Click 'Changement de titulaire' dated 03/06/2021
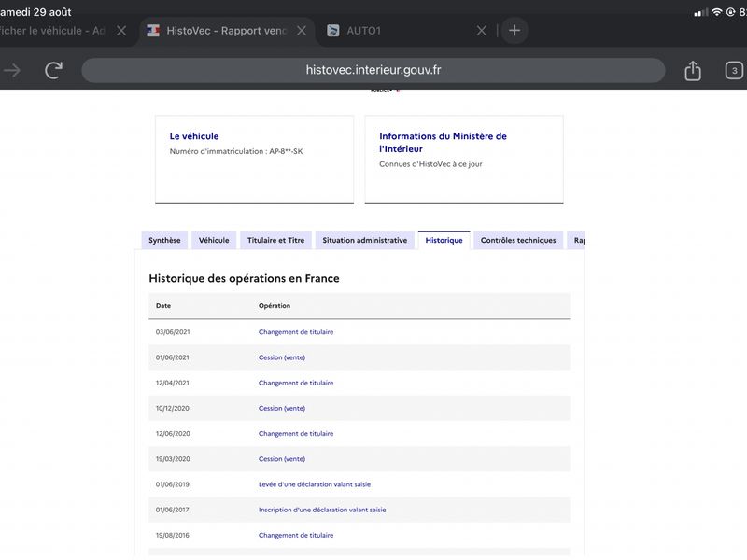Screen dimensions: 747x560 (x=296, y=332)
